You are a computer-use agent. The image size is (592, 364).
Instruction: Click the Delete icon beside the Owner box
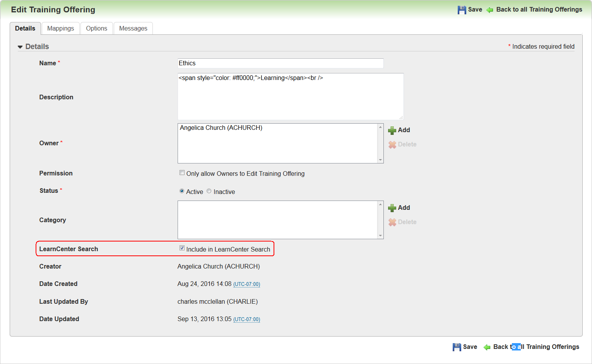393,144
